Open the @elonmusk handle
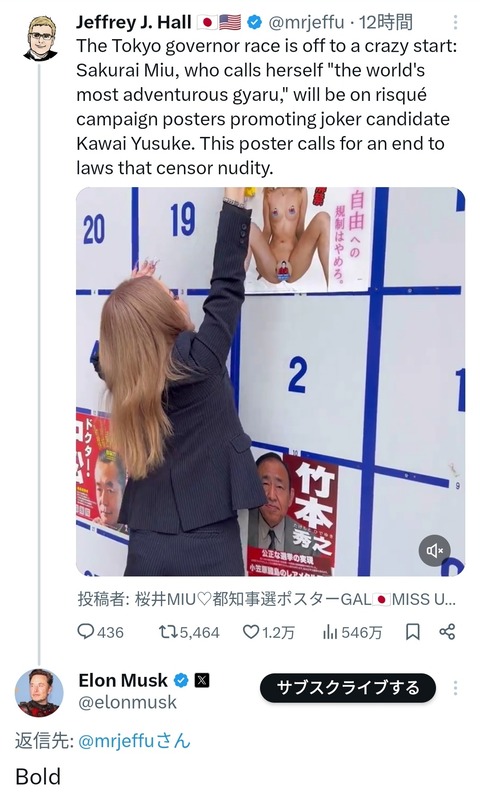Screen dimensions: 480x800 (x=128, y=703)
